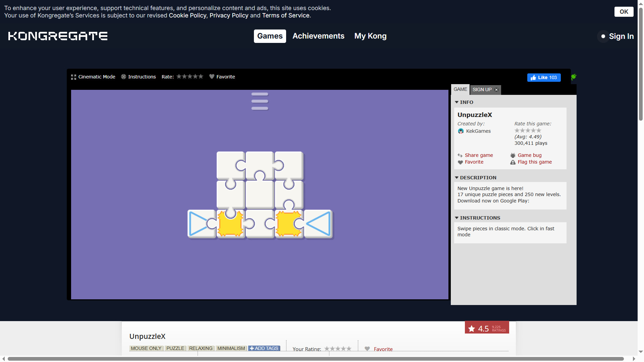Click the Share game arrow icon
Viewport: 644px width, 362px height.
coord(460,156)
